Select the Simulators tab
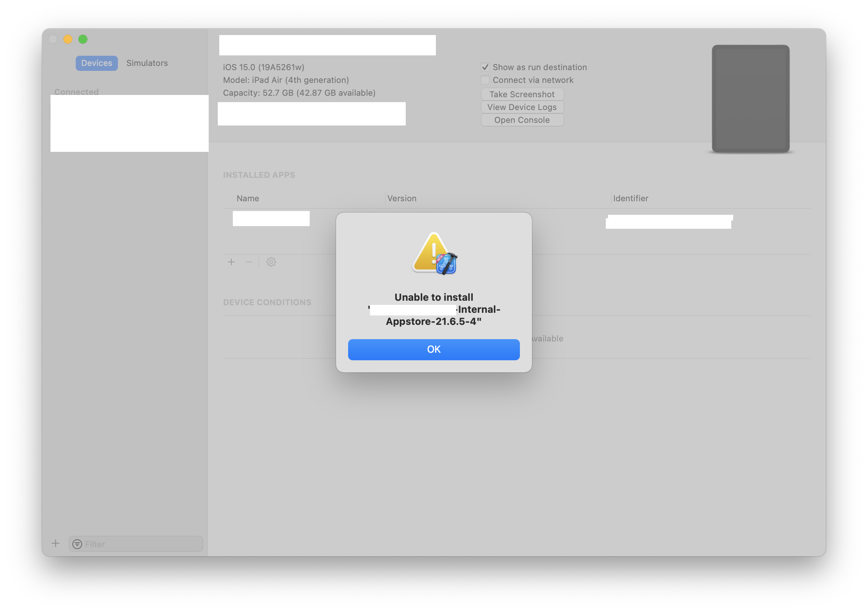The width and height of the screenshot is (868, 612). pos(147,63)
